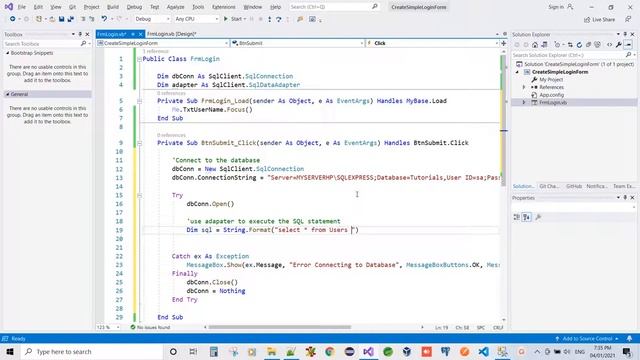Viewport: 640px width, 360px height.
Task: Click the Feedback icon near Live Share
Action: (628, 19)
